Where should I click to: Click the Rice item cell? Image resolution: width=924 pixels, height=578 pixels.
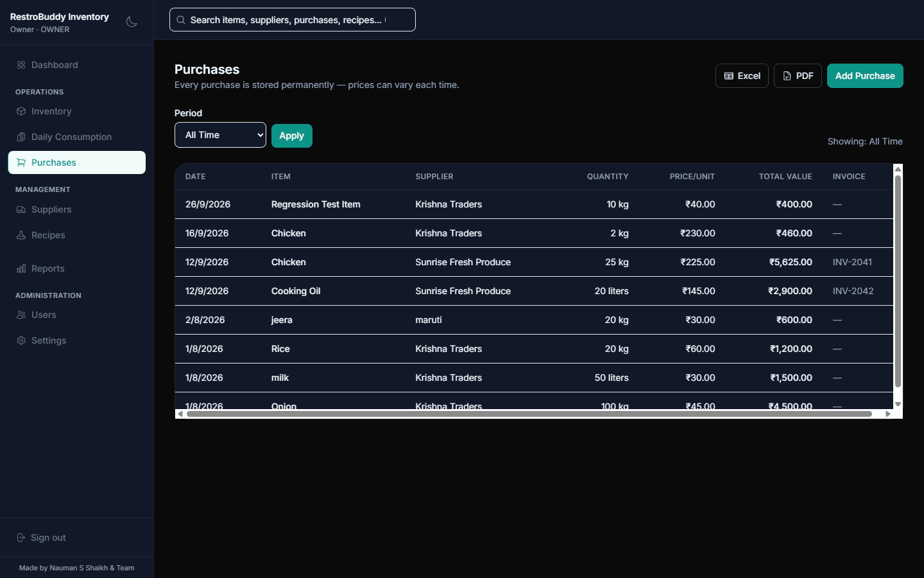[x=280, y=349]
